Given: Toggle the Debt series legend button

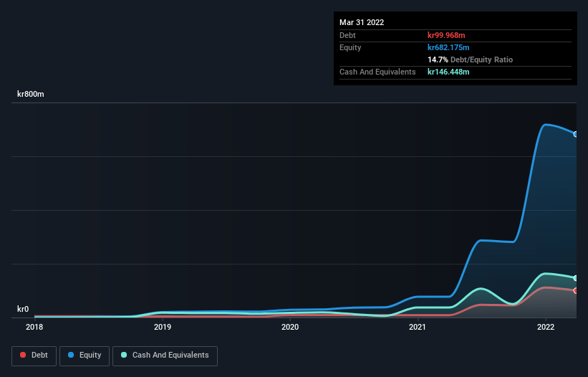Looking at the screenshot, I should pyautogui.click(x=34, y=355).
